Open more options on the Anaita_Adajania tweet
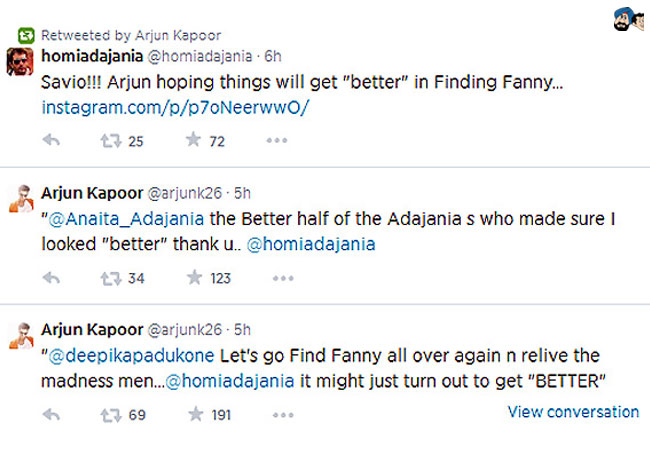Screen dimensions: 650x450 coord(278,277)
